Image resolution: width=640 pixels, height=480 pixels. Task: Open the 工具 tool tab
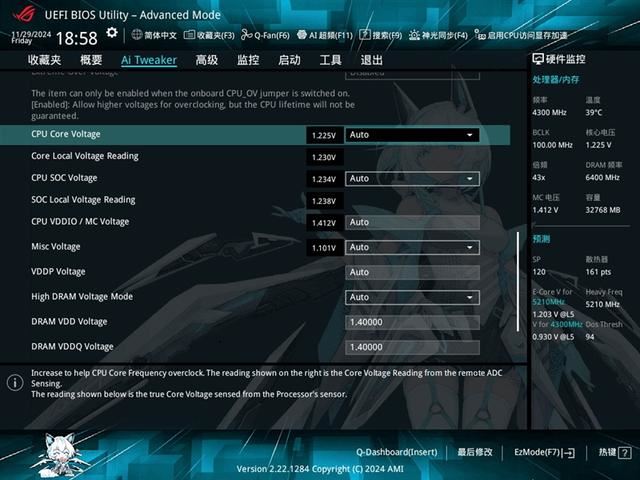coord(330,60)
